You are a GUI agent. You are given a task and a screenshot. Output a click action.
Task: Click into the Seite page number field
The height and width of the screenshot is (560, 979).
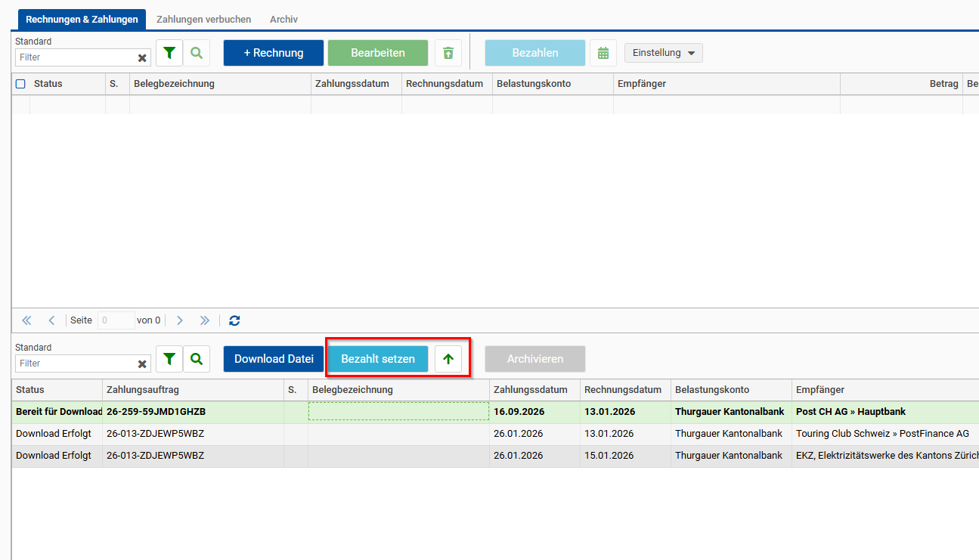coord(116,320)
